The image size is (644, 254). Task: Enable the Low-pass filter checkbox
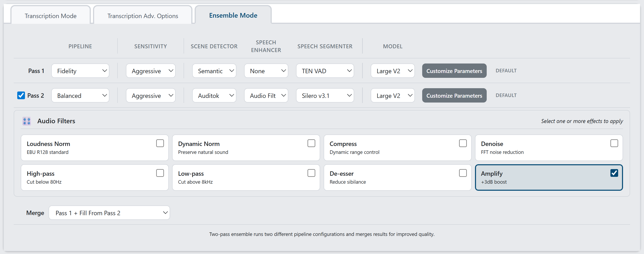click(x=311, y=173)
